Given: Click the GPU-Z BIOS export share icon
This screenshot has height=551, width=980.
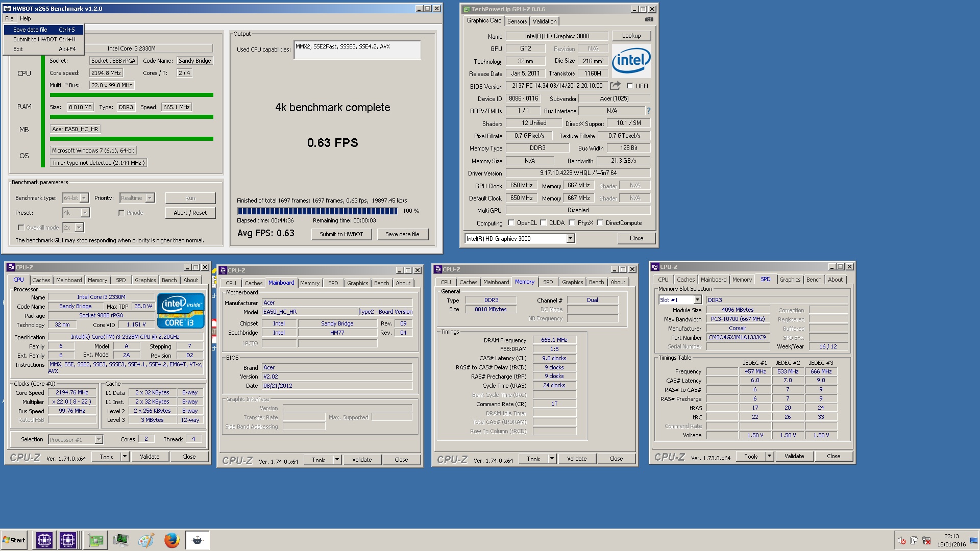Looking at the screenshot, I should click(616, 86).
